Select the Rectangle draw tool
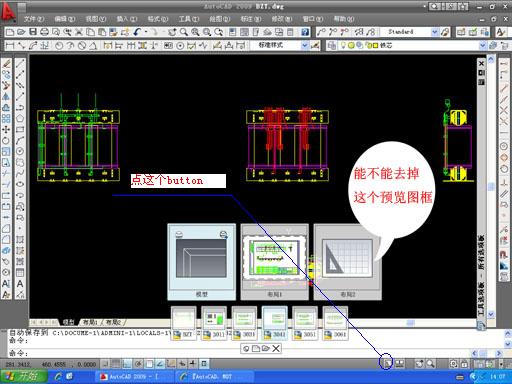Image resolution: width=512 pixels, height=384 pixels. pyautogui.click(x=20, y=129)
